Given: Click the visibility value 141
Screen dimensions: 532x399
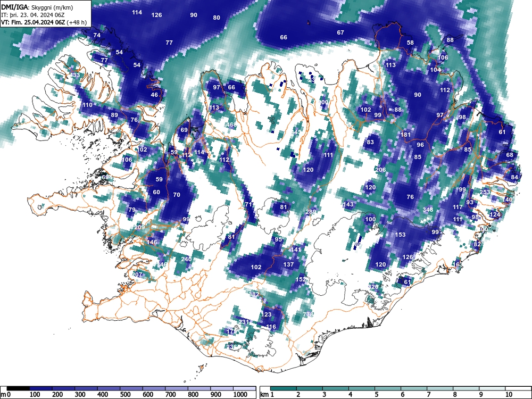Looking at the screenshot, I should 296,250.
